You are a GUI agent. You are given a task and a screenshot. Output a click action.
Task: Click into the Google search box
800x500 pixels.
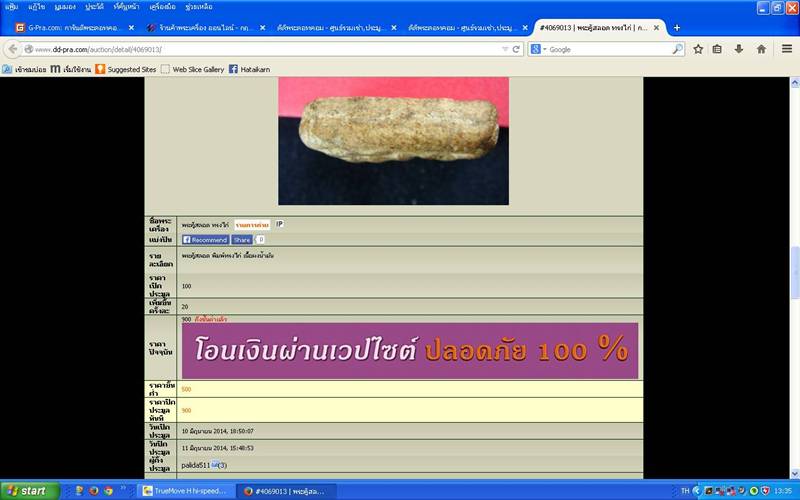(x=609, y=49)
